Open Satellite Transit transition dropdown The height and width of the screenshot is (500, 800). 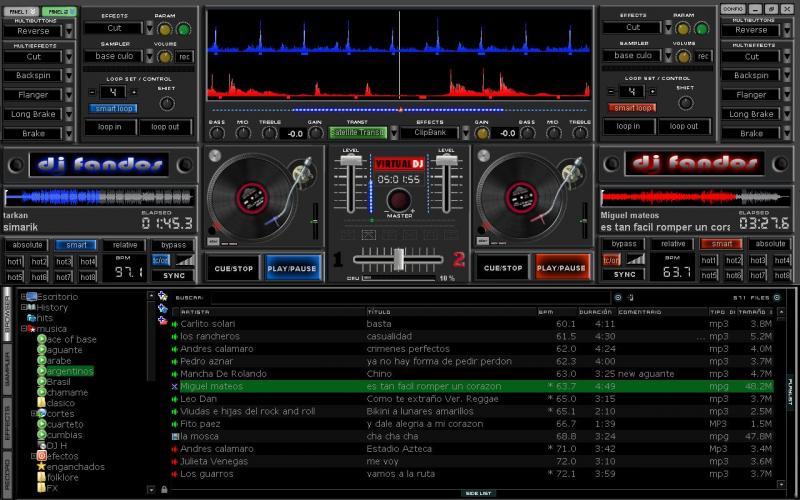[394, 133]
